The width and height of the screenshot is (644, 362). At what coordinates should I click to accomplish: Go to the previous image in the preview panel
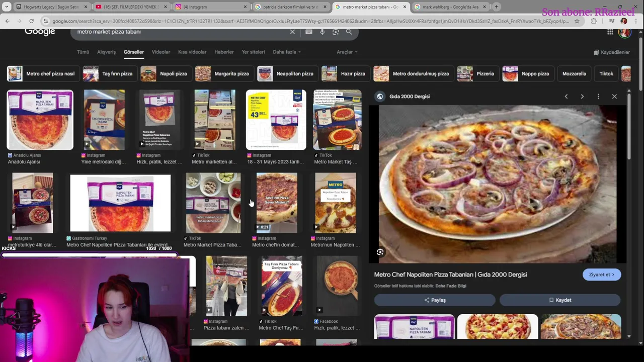point(566,97)
